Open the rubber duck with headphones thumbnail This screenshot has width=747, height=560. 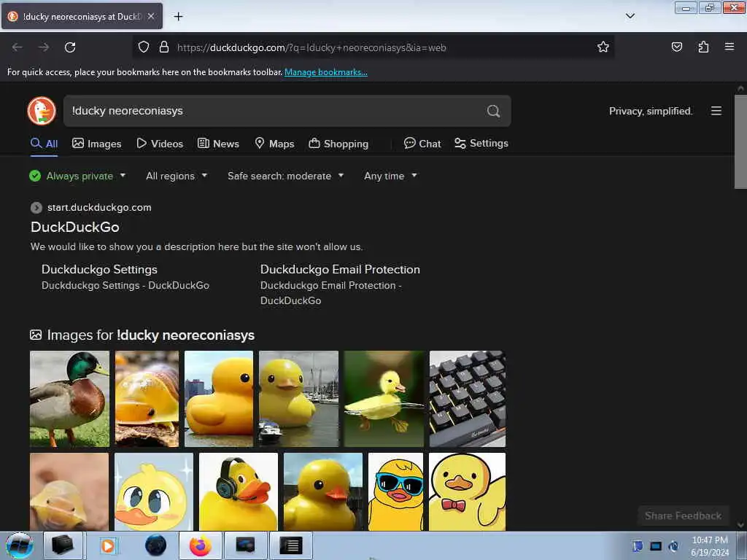click(x=239, y=492)
